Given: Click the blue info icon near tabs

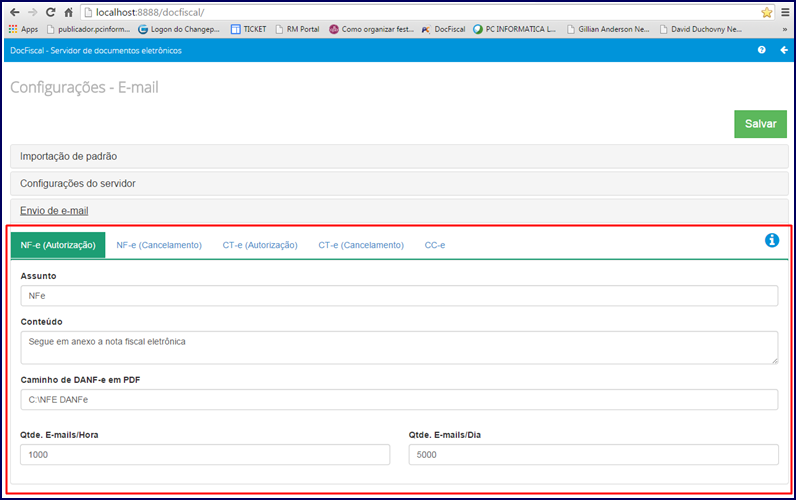Looking at the screenshot, I should pyautogui.click(x=772, y=240).
